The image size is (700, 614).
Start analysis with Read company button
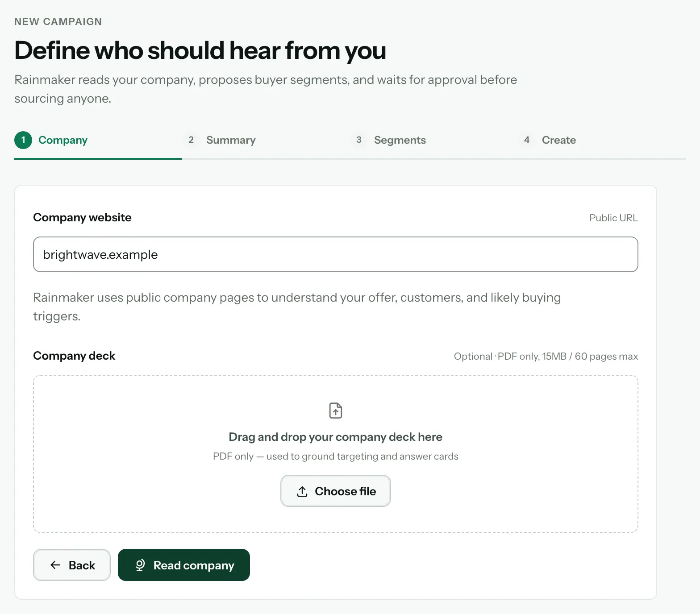[x=184, y=565]
